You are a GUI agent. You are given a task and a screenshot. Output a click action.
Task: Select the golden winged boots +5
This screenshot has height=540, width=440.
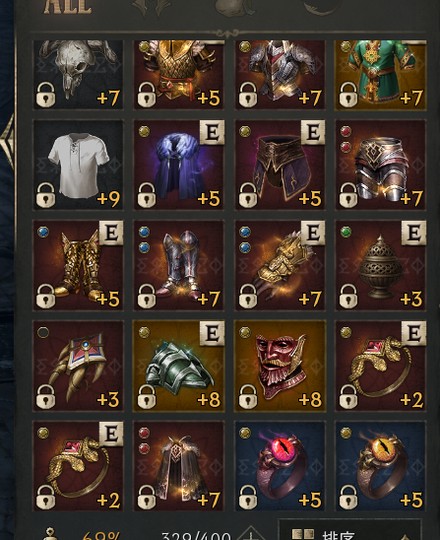78,265
